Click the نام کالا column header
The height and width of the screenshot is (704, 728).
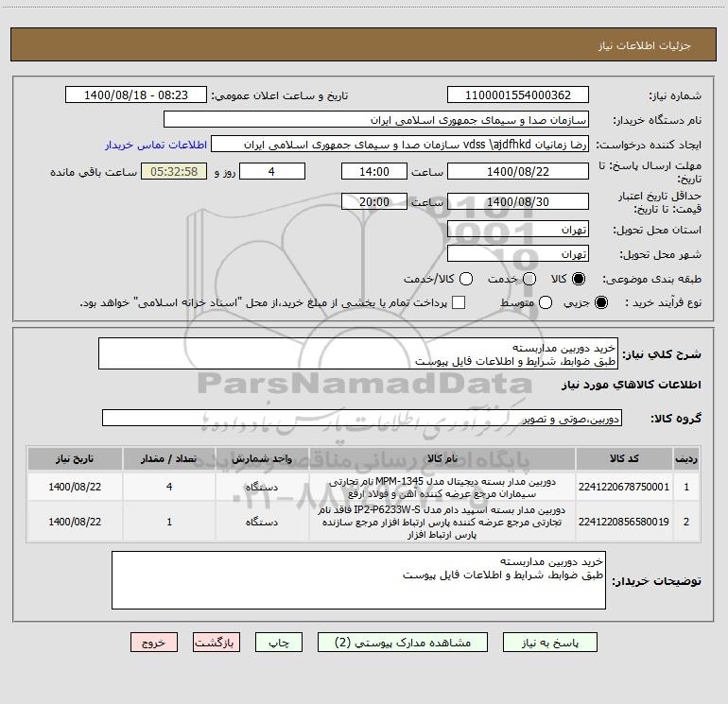(x=442, y=459)
